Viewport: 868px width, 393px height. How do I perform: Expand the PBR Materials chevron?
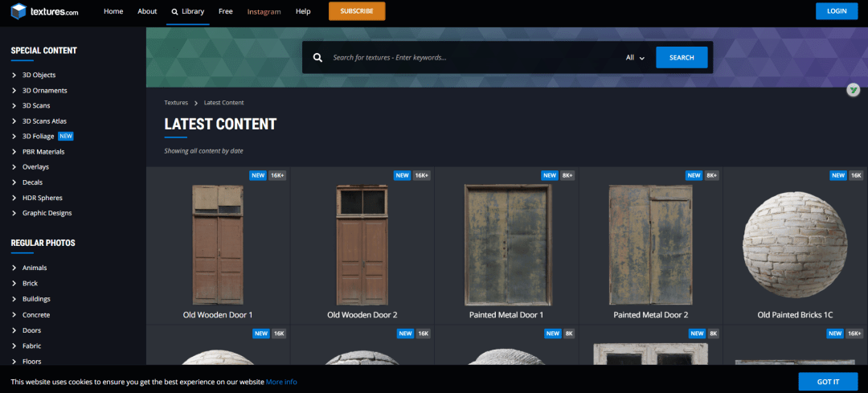(14, 152)
